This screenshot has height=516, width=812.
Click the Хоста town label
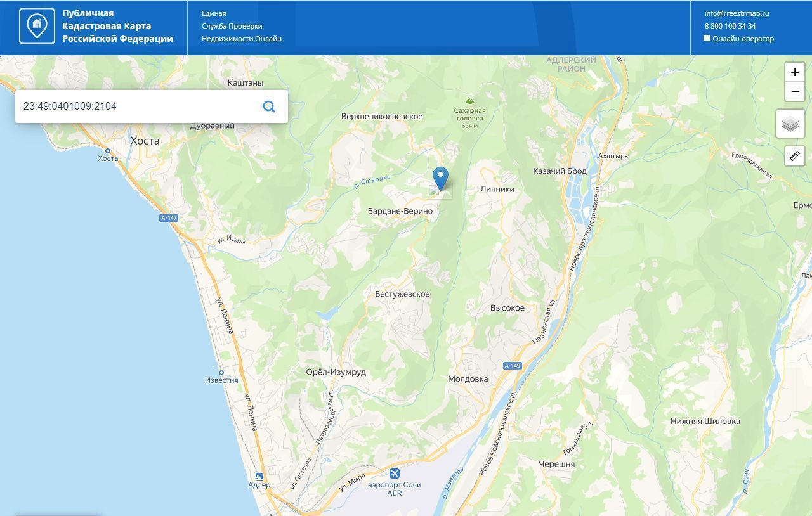tap(145, 141)
